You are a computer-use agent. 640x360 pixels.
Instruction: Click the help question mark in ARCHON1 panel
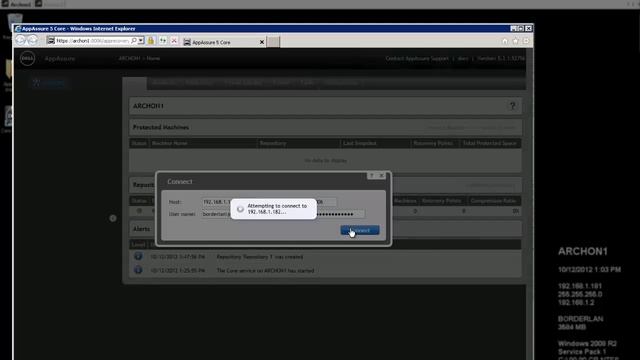pyautogui.click(x=513, y=106)
